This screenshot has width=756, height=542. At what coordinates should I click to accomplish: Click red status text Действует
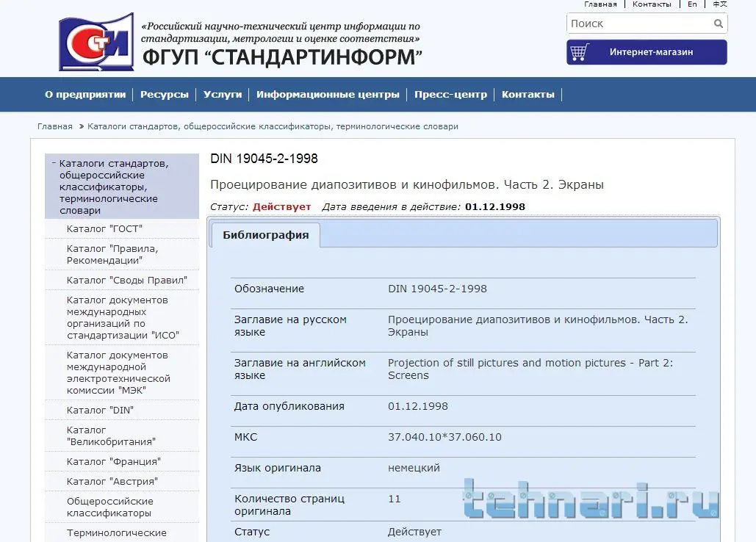point(281,206)
